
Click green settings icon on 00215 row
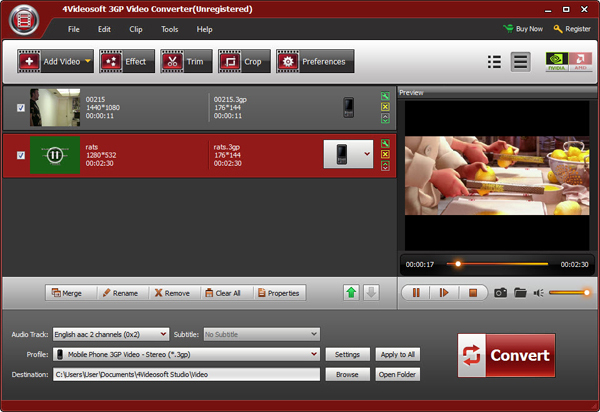click(385, 96)
